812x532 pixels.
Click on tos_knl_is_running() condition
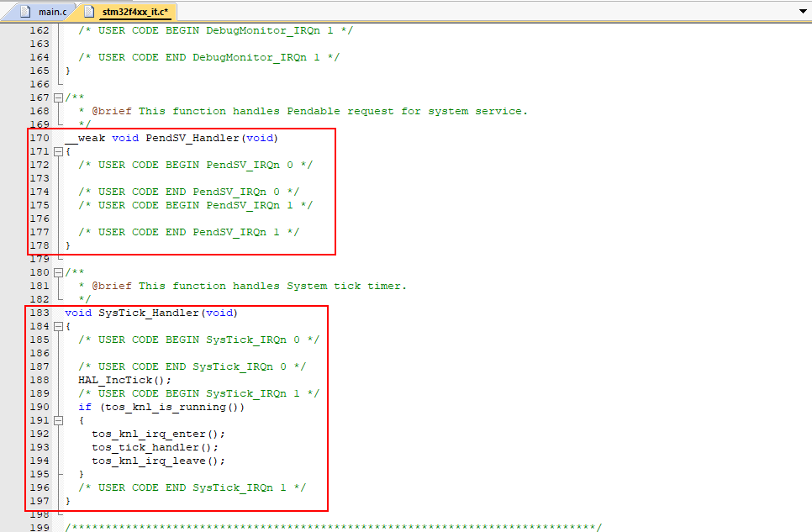tap(171, 407)
